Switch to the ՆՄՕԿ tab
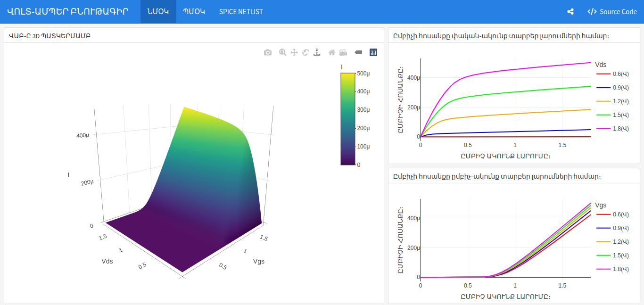Image resolution: width=644 pixels, height=305 pixels. [158, 12]
